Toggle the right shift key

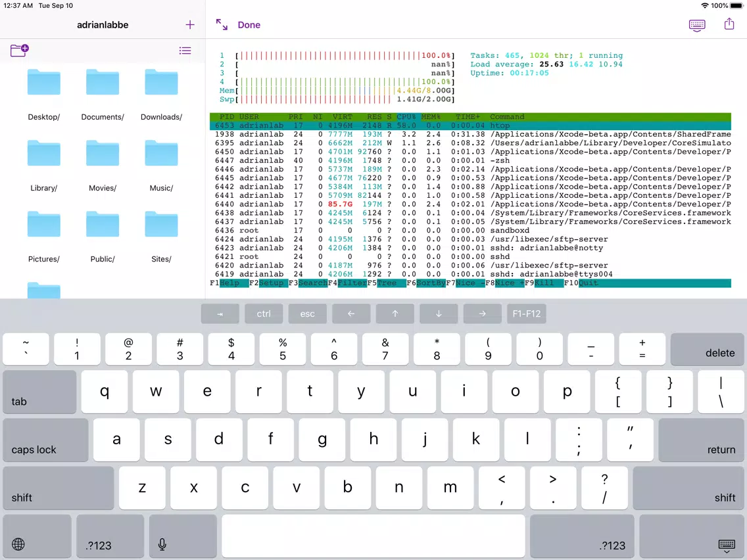688,488
